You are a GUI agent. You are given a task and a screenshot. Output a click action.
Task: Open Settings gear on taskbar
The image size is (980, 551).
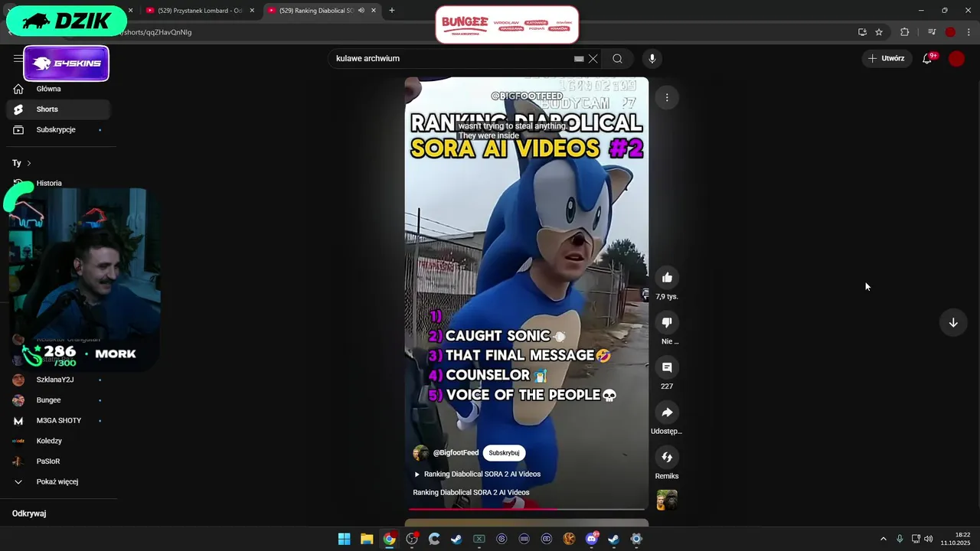pos(636,539)
